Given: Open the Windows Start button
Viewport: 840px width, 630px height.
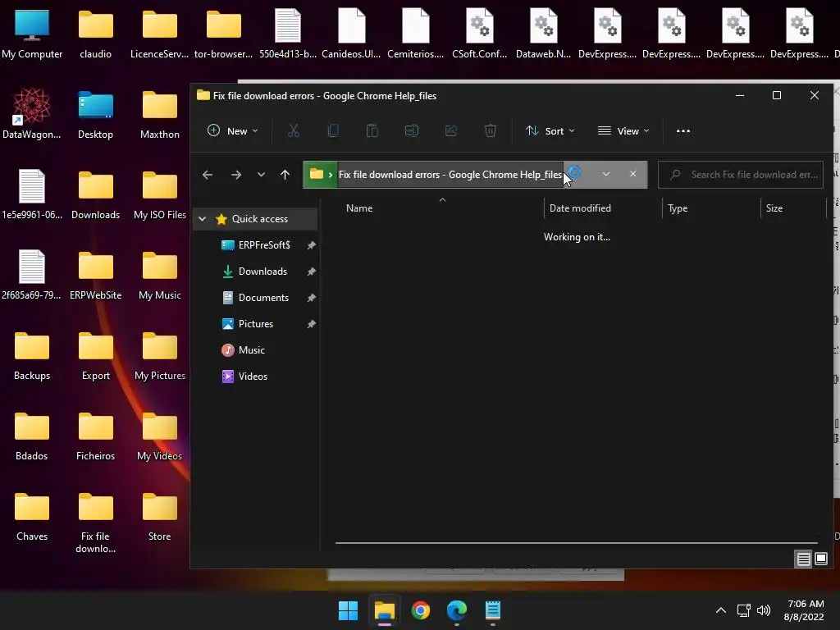Looking at the screenshot, I should tap(348, 610).
